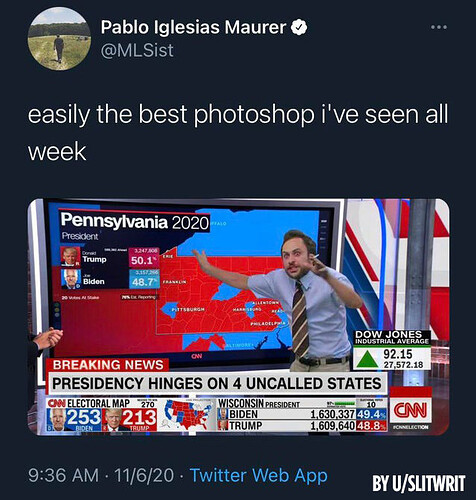Click the Biden portrait in Pennsylvania panel
The width and height of the screenshot is (476, 500).
tap(71, 279)
